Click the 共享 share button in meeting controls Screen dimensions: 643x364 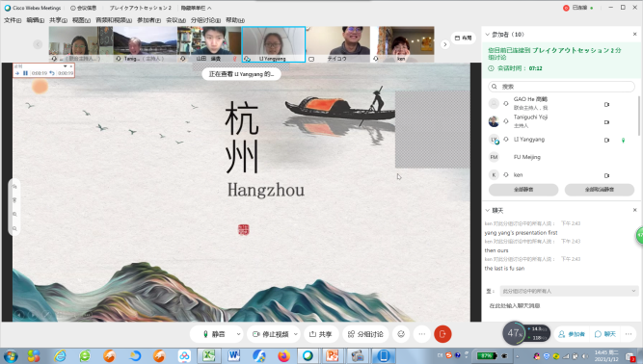pyautogui.click(x=321, y=334)
